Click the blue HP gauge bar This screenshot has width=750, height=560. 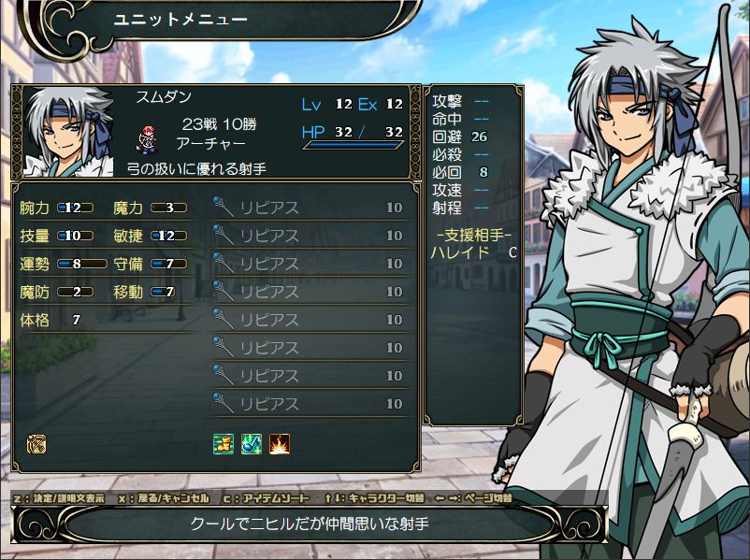pos(353,145)
